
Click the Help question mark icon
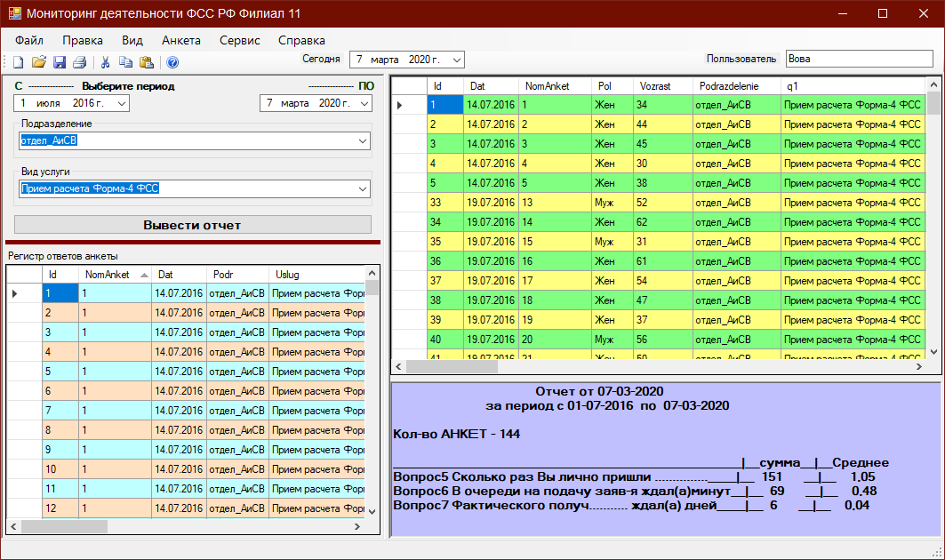pos(172,62)
